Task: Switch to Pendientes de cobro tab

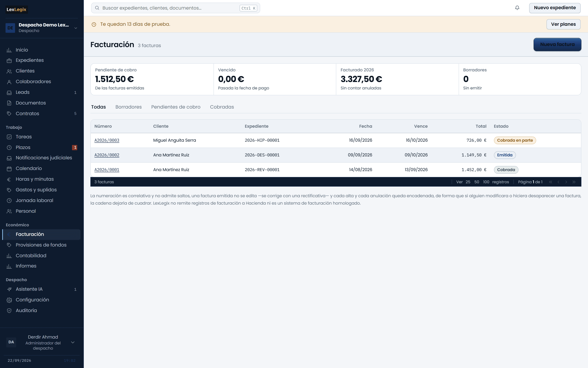Action: [176, 107]
